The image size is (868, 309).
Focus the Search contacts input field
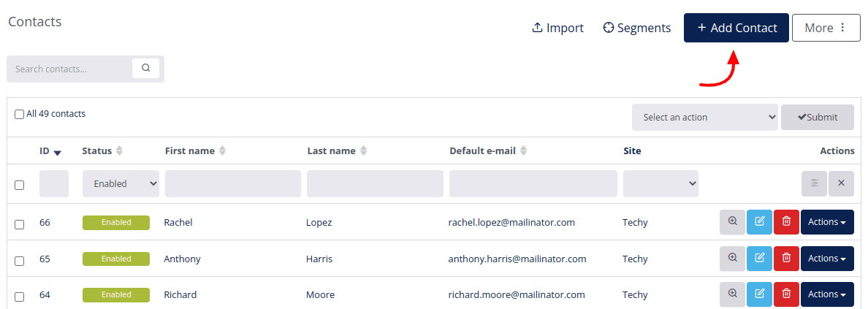click(70, 69)
